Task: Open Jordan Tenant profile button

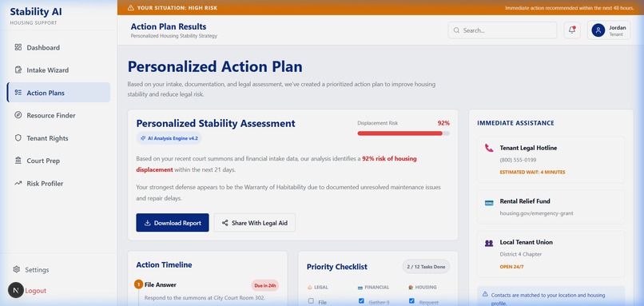Action: pyautogui.click(x=609, y=30)
